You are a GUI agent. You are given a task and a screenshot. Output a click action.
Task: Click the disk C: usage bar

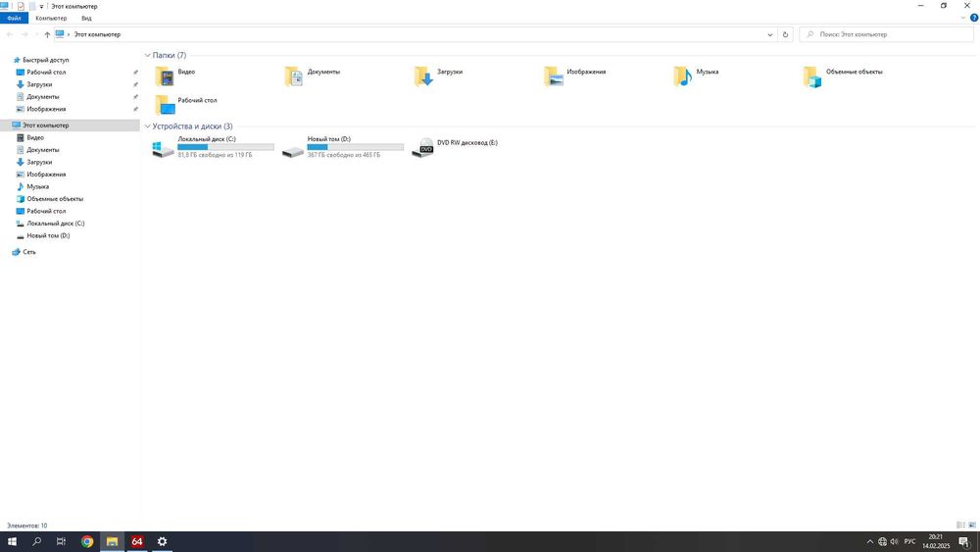225,147
